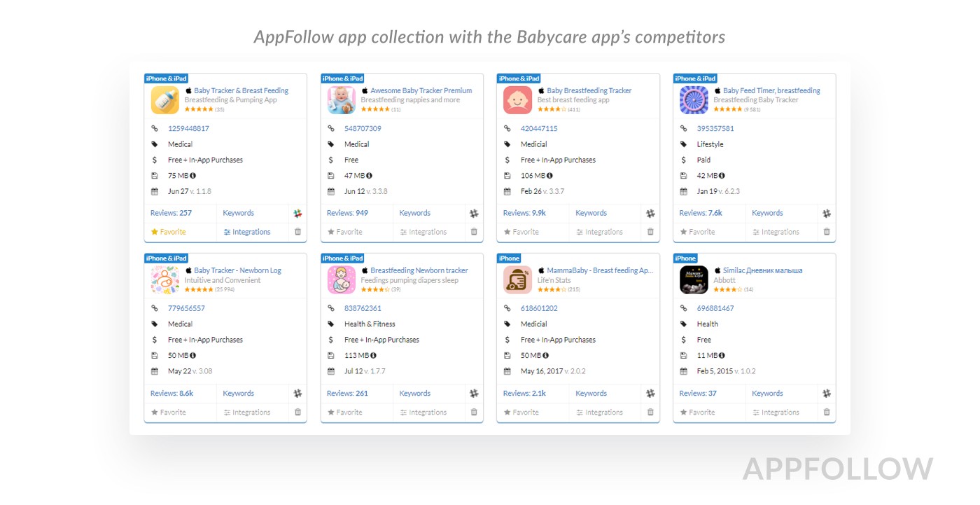Open Integrations on Breastfeeding Newborn tracker card
The height and width of the screenshot is (505, 980).
point(423,413)
